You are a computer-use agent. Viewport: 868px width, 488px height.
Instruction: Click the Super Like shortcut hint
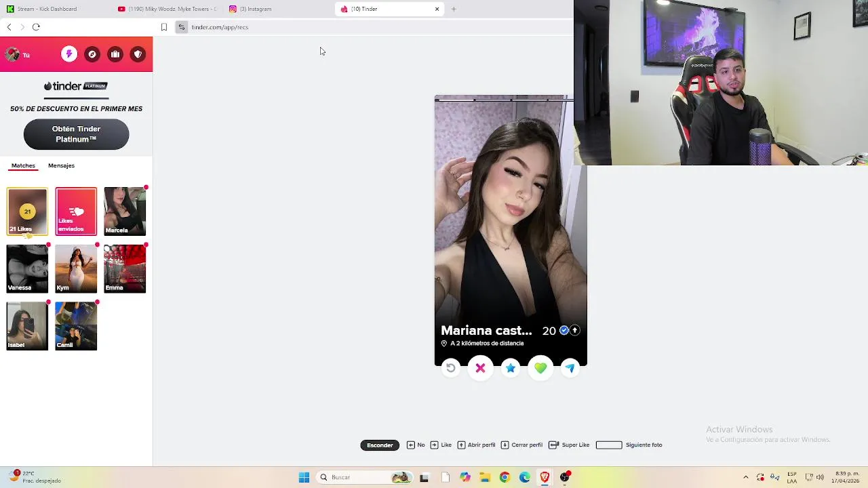pyautogui.click(x=569, y=445)
